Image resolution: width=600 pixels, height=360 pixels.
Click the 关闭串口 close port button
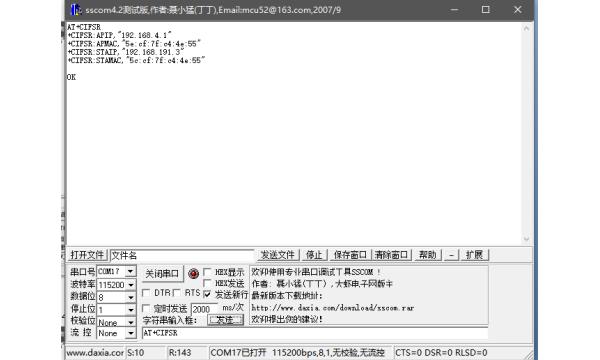(x=162, y=274)
